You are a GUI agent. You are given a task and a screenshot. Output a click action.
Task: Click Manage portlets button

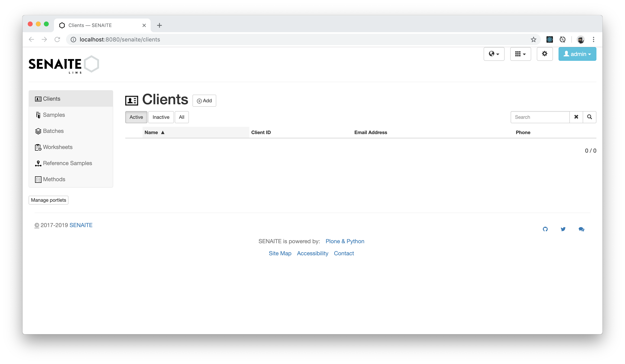point(49,200)
